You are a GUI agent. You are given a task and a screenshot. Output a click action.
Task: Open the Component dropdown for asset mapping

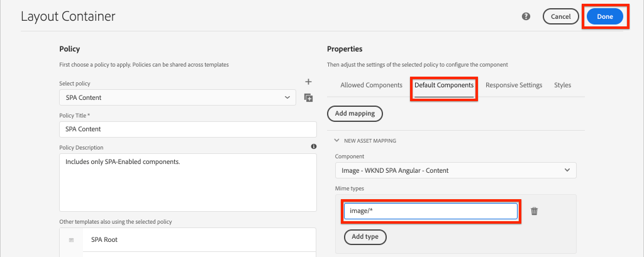tap(455, 170)
